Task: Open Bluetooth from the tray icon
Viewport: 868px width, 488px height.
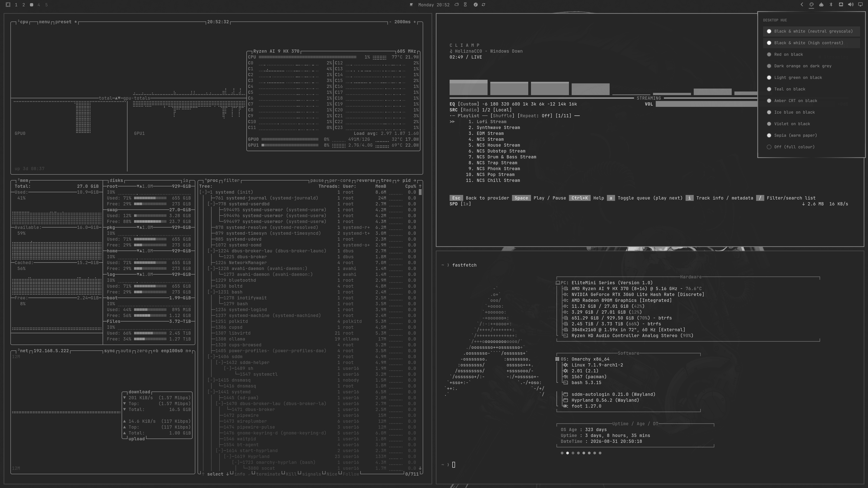Action: (x=831, y=5)
